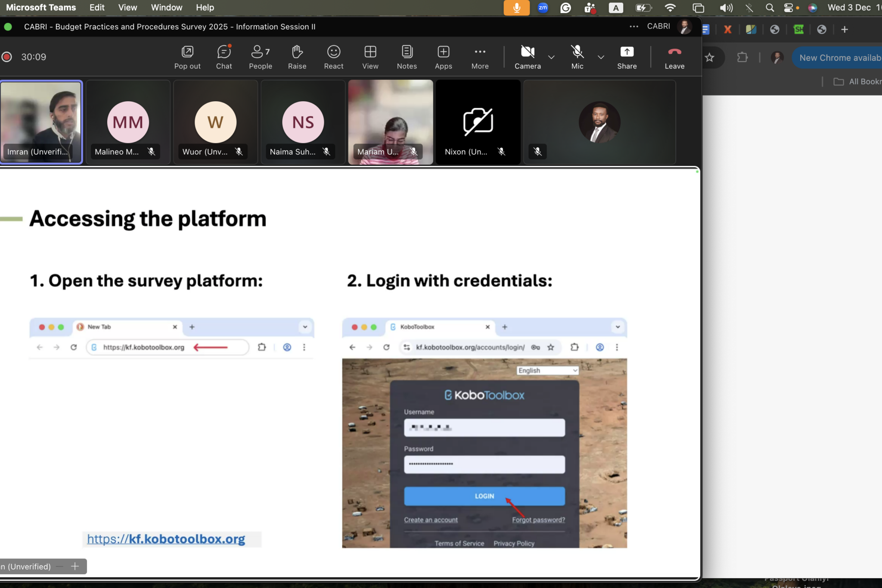Image resolution: width=882 pixels, height=588 pixels.
Task: Select Mariam U's video tile
Action: (x=391, y=122)
